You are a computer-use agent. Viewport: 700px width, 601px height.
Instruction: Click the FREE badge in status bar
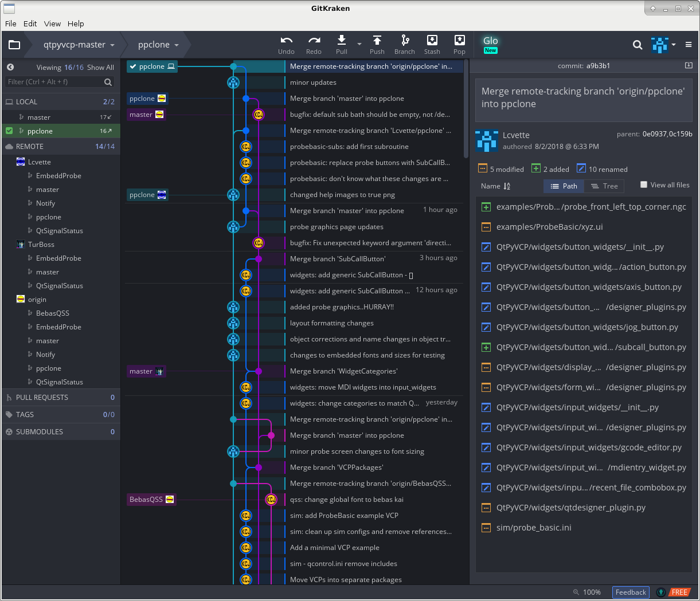pos(679,592)
